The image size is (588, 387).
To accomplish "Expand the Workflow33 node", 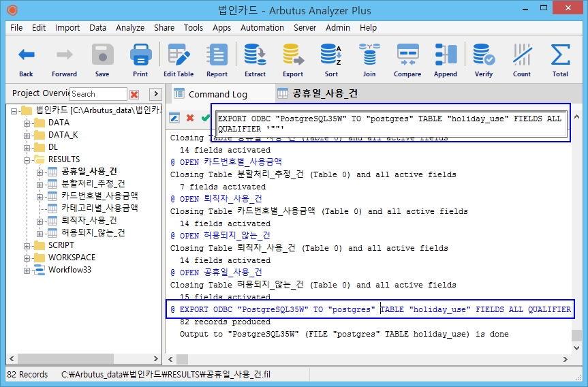I will [x=27, y=270].
